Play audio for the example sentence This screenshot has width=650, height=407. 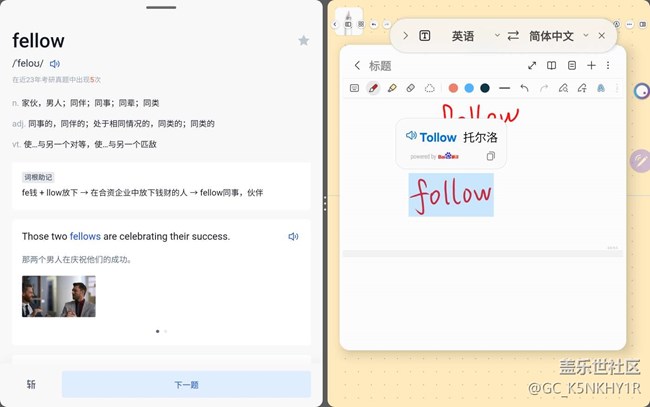point(293,237)
